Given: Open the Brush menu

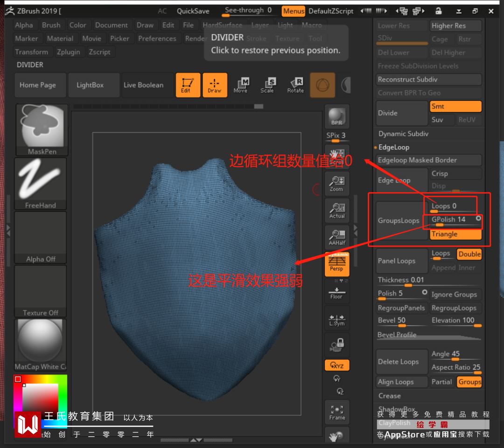Looking at the screenshot, I should coord(51,25).
